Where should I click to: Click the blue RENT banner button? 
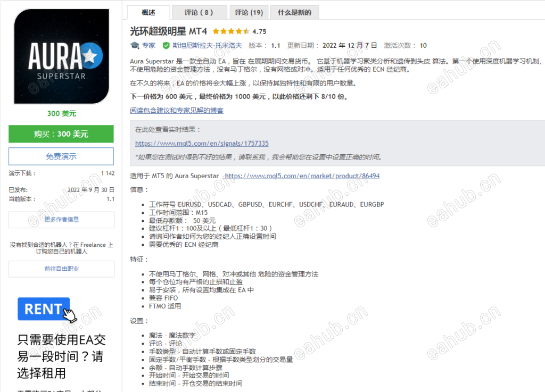(x=44, y=309)
